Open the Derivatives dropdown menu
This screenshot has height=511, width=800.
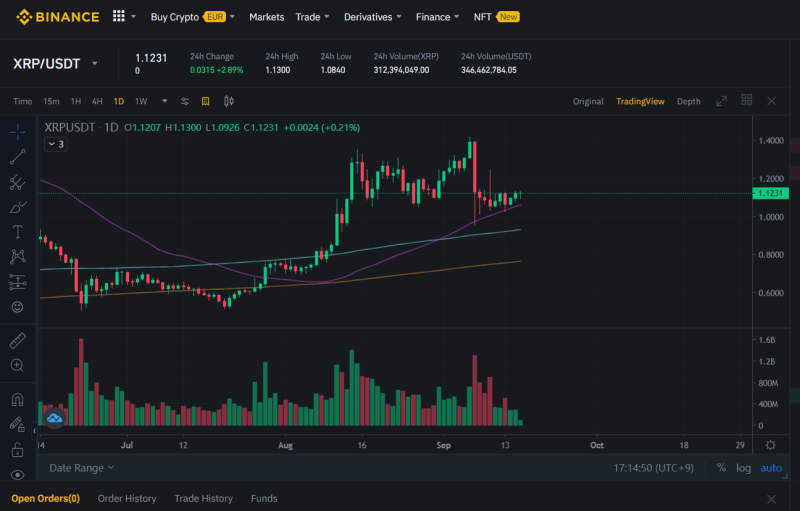372,17
